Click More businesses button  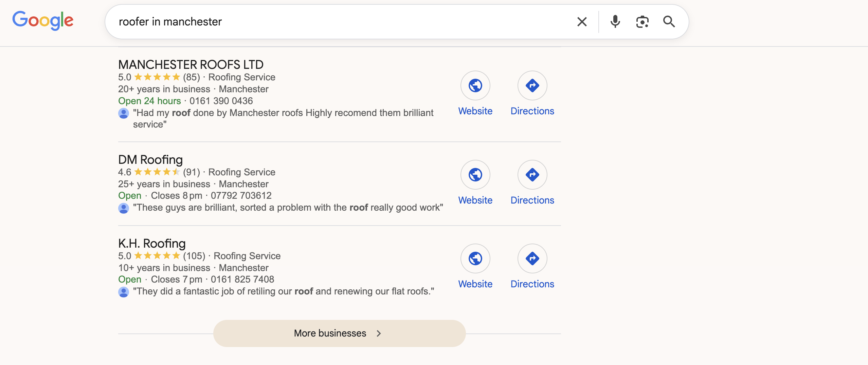[x=340, y=333]
